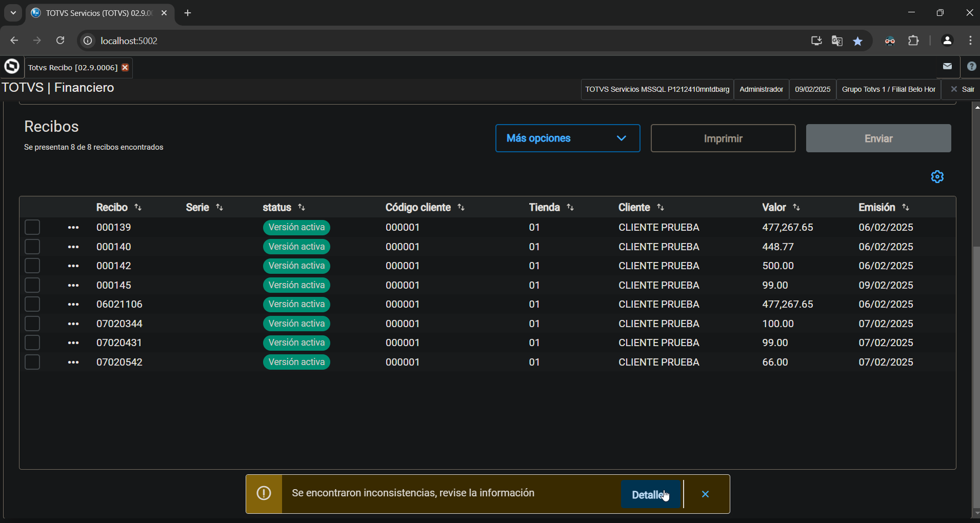Open Detalles of the inconsistencies warning
This screenshot has height=523, width=980.
651,494
